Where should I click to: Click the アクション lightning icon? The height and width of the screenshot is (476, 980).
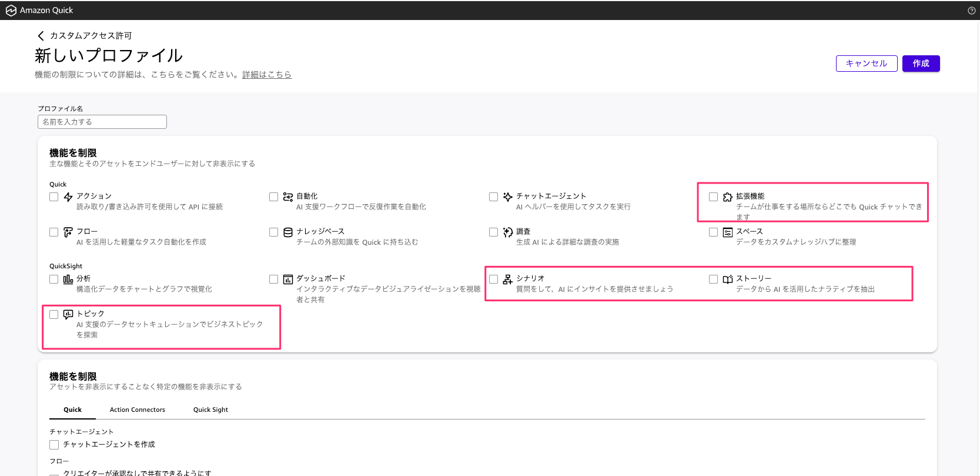[x=68, y=197]
